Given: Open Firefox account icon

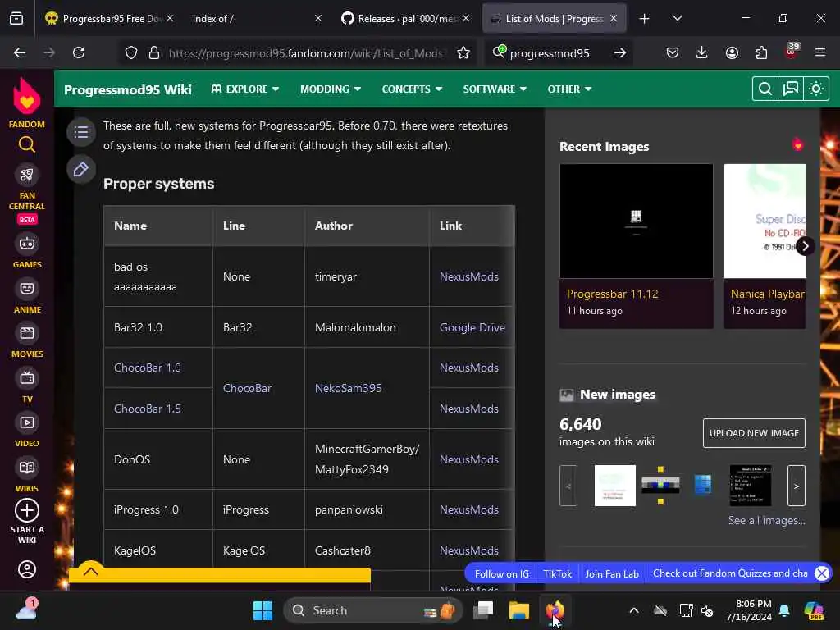Looking at the screenshot, I should 732,52.
